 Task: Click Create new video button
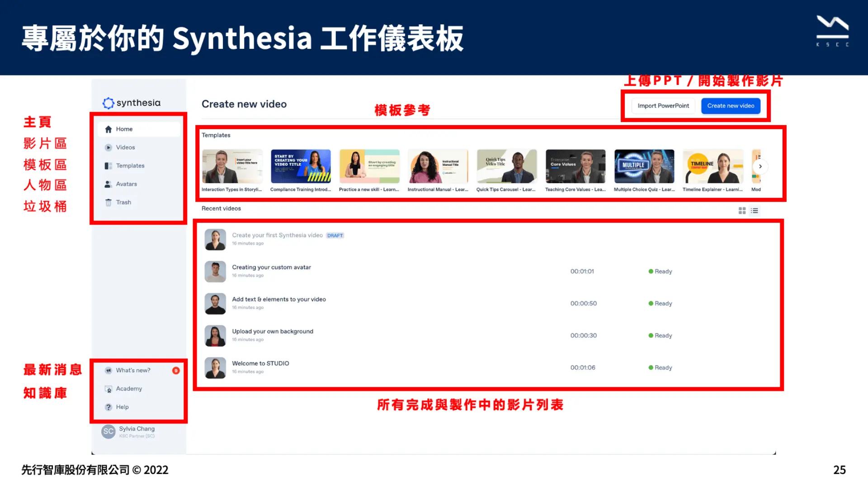(731, 106)
